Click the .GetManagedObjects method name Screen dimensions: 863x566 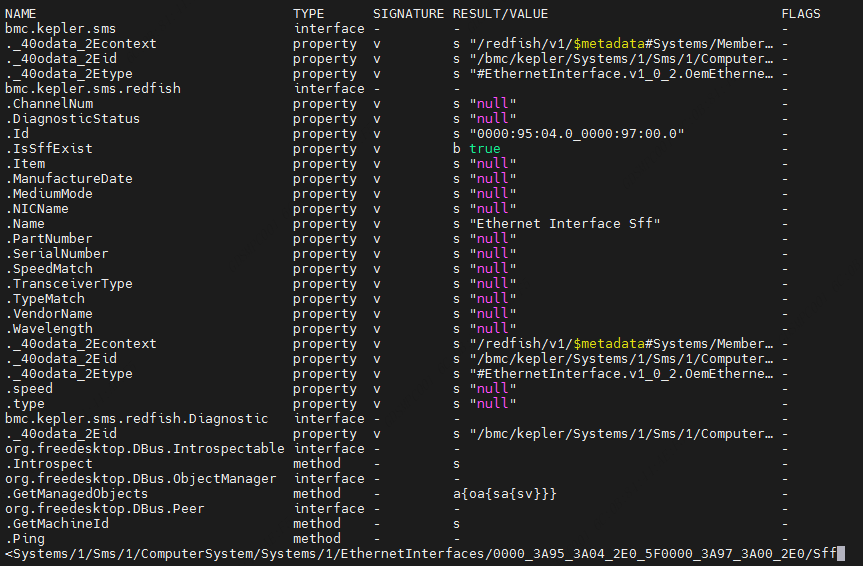(x=77, y=494)
